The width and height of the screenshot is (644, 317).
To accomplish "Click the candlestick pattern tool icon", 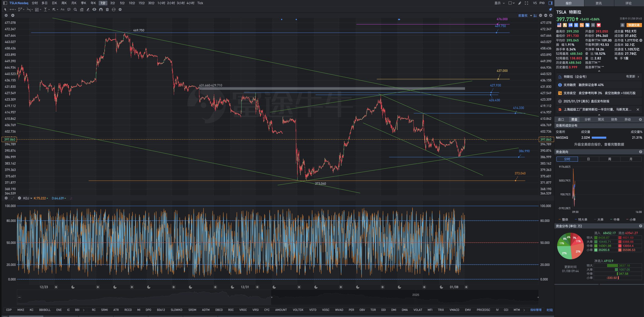I will [x=82, y=9].
